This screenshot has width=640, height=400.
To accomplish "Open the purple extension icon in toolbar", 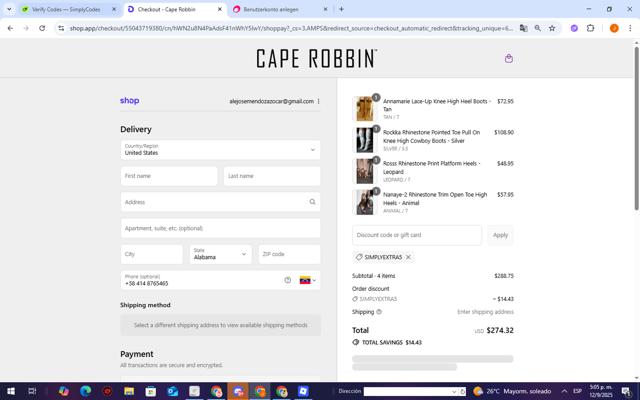I will point(574,28).
